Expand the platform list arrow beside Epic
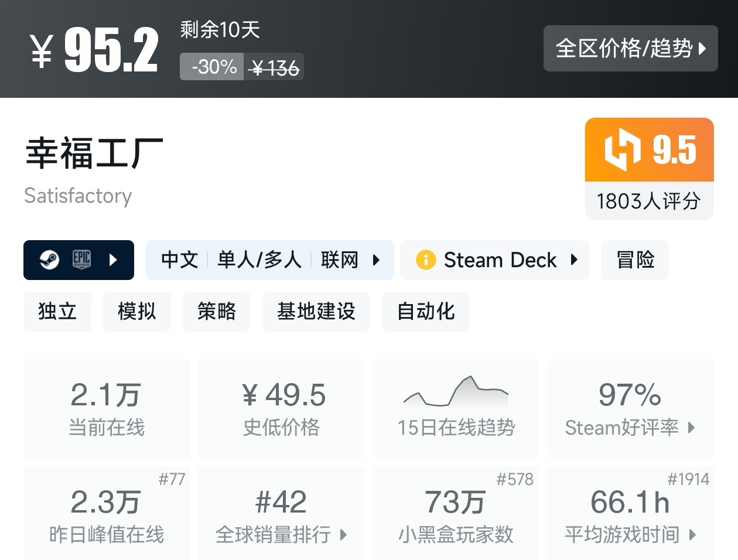 tap(114, 259)
